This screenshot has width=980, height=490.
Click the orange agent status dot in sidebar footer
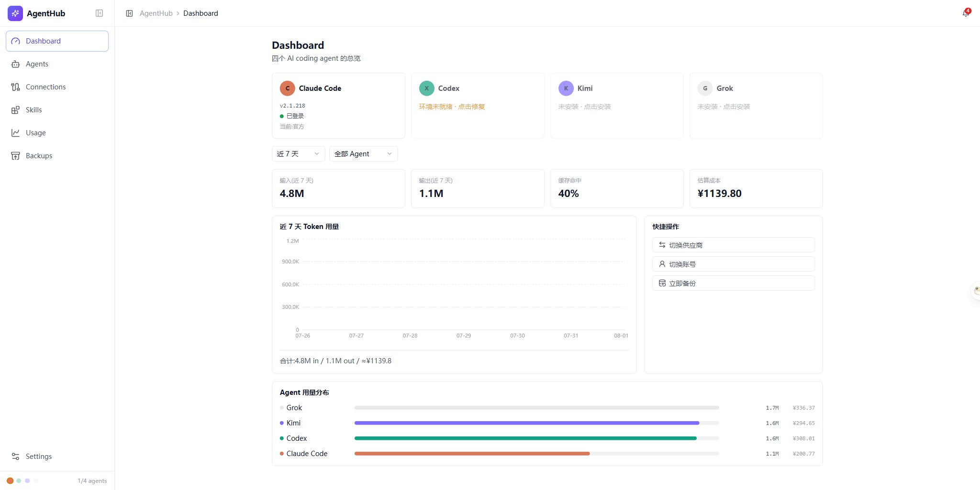click(x=10, y=481)
